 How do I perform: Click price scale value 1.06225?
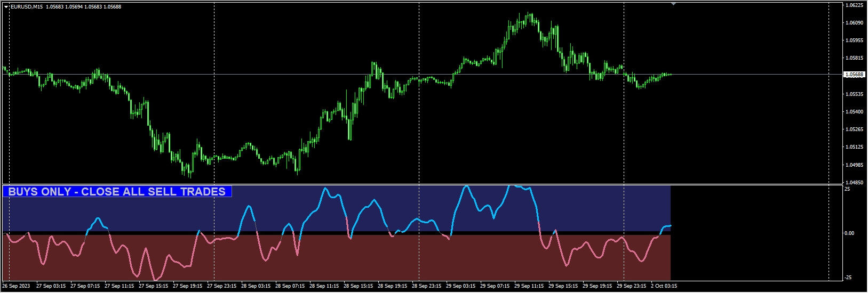click(x=854, y=5)
